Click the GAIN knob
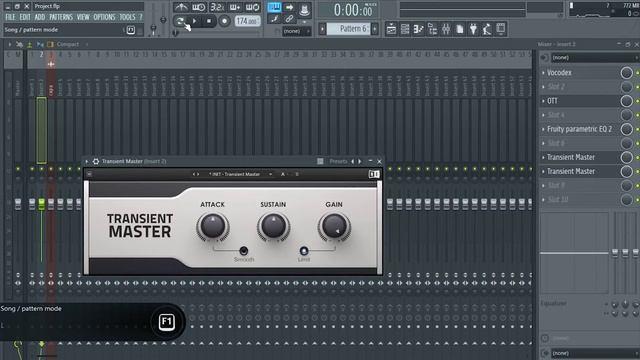640x360 pixels. pyautogui.click(x=334, y=227)
